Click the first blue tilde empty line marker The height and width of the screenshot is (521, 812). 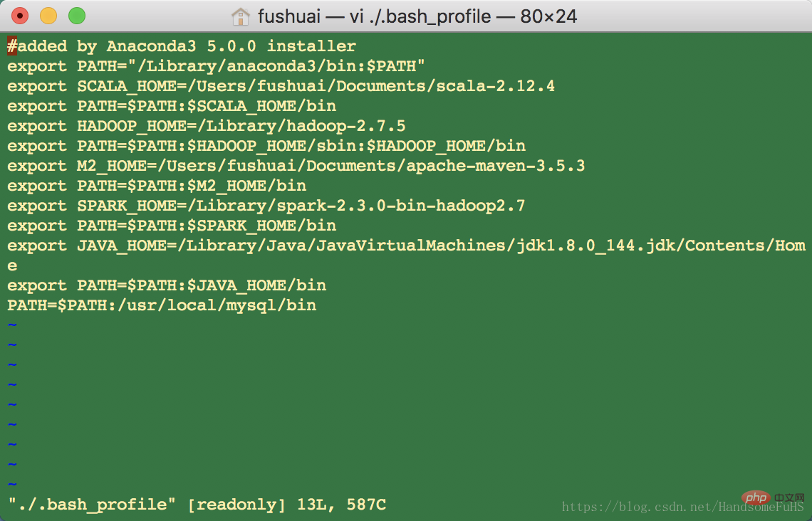[x=12, y=325]
